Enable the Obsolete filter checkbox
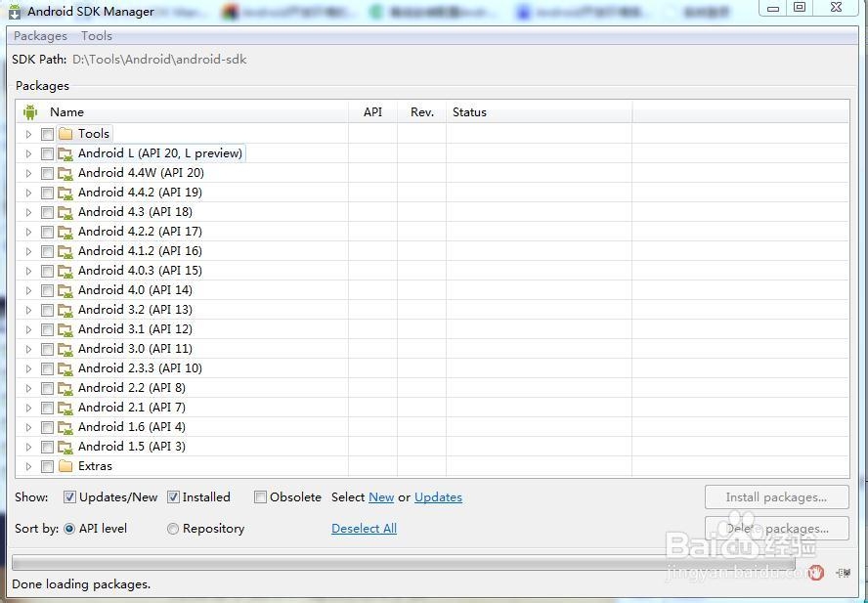This screenshot has width=868, height=603. (x=260, y=497)
